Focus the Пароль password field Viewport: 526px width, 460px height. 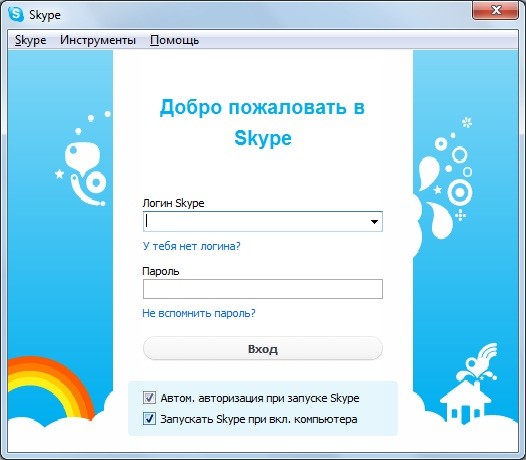coord(263,289)
